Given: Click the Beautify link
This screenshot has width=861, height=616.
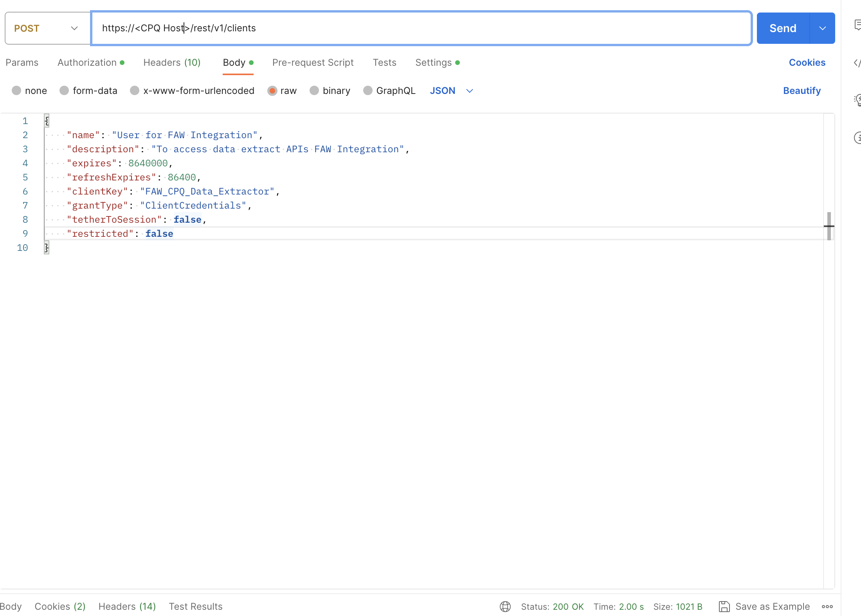Looking at the screenshot, I should coord(802,91).
